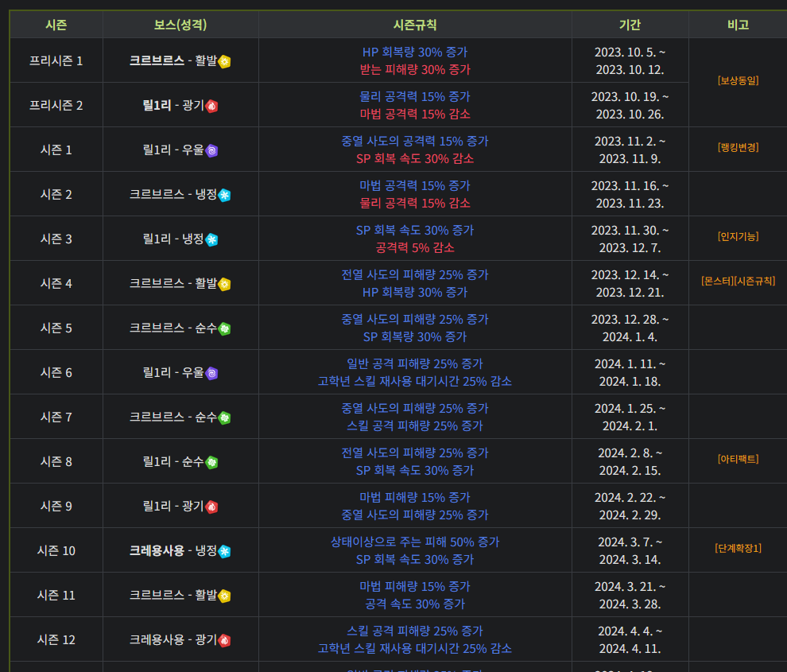Click the 2023. 11. 16. ~ start date
787x672 pixels.
[630, 186]
